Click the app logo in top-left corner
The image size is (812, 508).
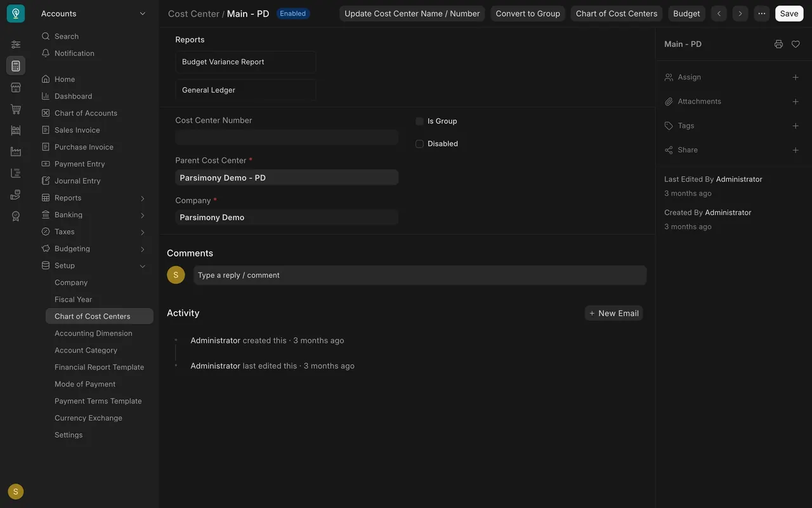coord(16,13)
